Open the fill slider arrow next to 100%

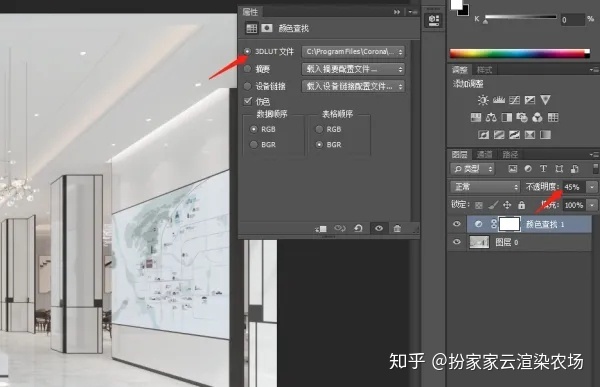click(x=592, y=205)
